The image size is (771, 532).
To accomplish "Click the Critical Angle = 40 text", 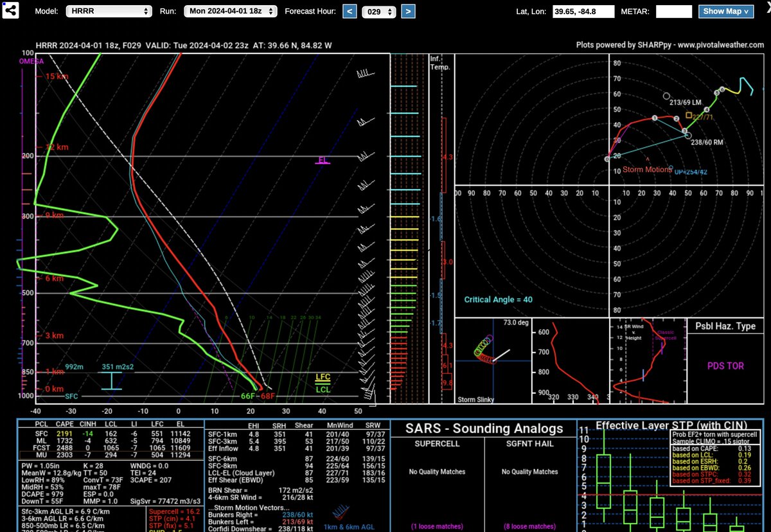I will click(499, 299).
